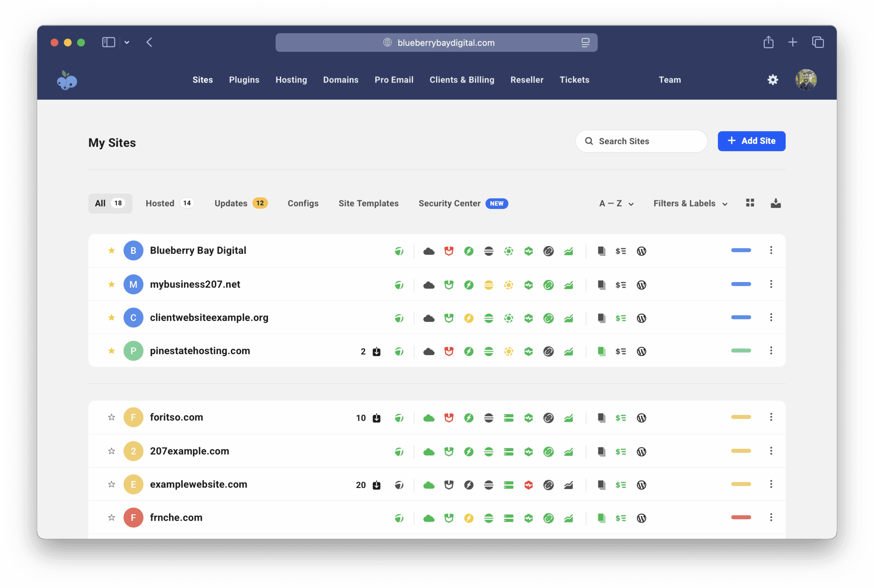Open the Plugins navigation item
The image size is (874, 588).
244,80
